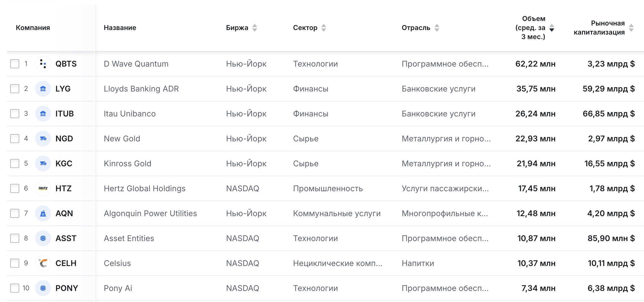Check the box for PONY row
This screenshot has height=302, width=644.
click(x=15, y=288)
